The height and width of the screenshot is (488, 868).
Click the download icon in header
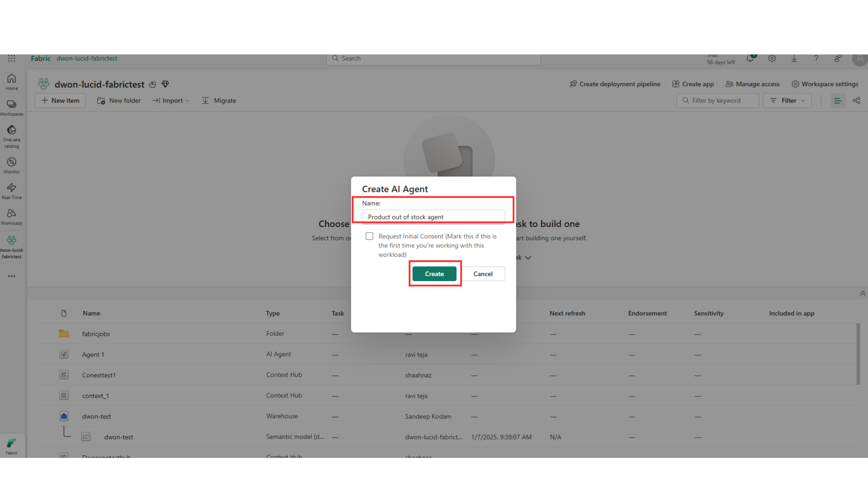point(794,59)
